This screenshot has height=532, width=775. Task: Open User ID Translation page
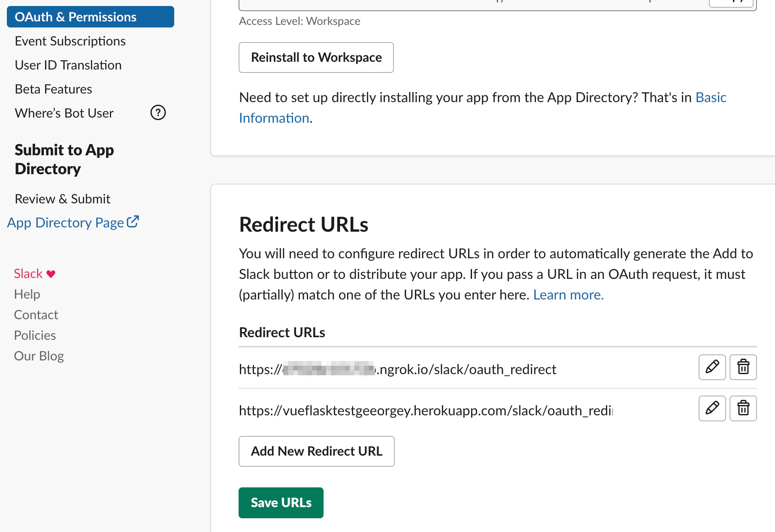coord(68,65)
